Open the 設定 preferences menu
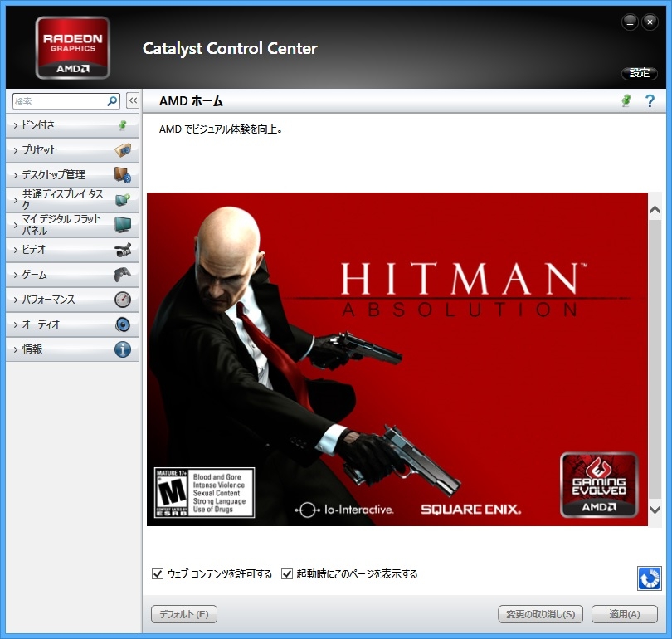The height and width of the screenshot is (639, 672). click(640, 73)
